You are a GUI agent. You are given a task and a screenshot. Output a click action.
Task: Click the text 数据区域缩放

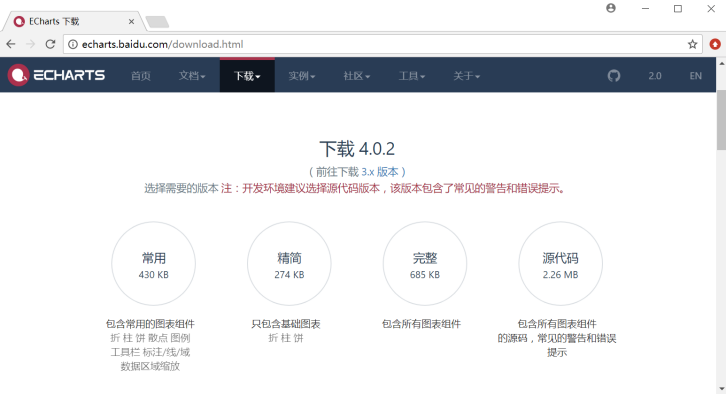pyautogui.click(x=150, y=366)
